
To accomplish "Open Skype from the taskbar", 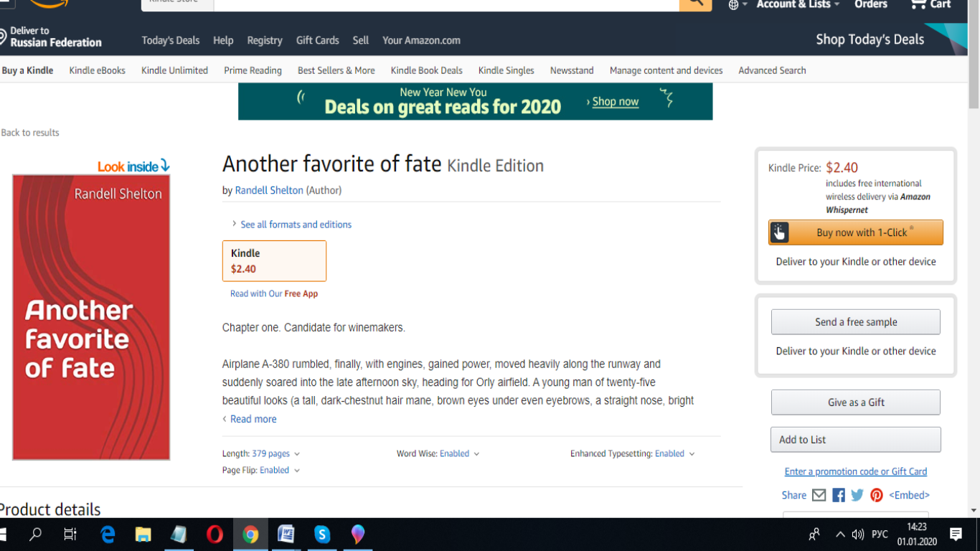I will [x=322, y=534].
